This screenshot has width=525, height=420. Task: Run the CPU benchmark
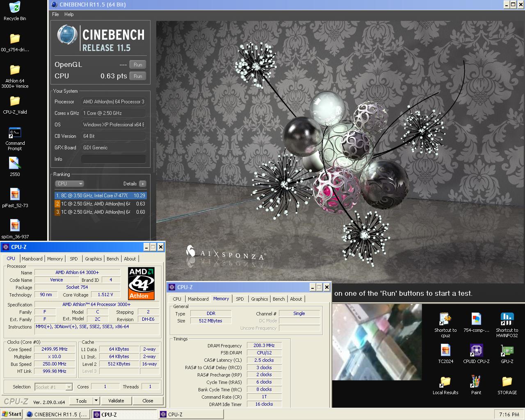[x=138, y=76]
